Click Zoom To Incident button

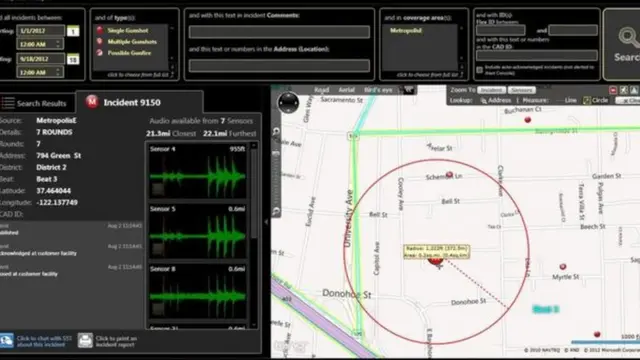(x=491, y=90)
